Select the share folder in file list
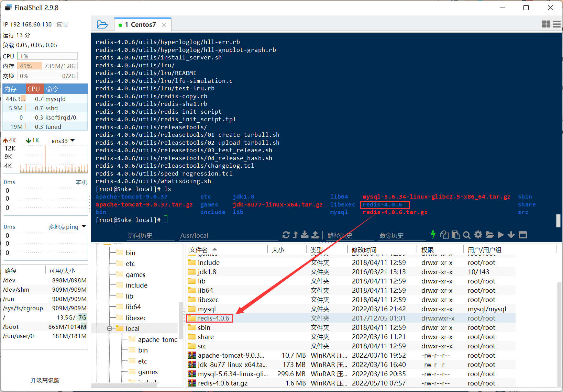563x392 pixels. pyautogui.click(x=351, y=337)
